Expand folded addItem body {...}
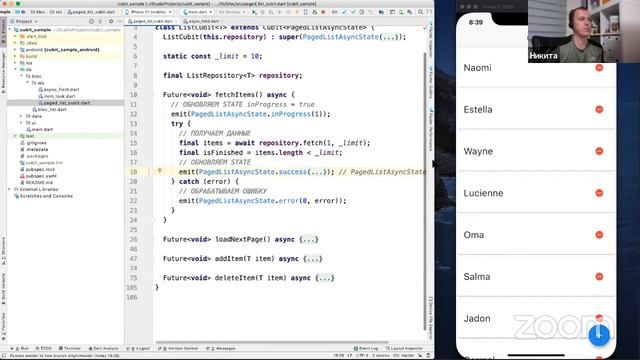This screenshot has height=360, width=640. click(x=313, y=258)
